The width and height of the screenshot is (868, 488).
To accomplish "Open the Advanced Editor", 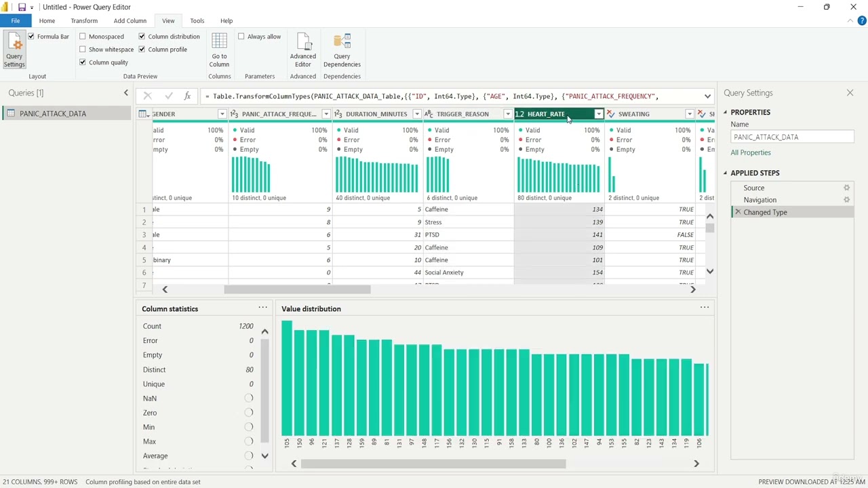I will click(303, 49).
